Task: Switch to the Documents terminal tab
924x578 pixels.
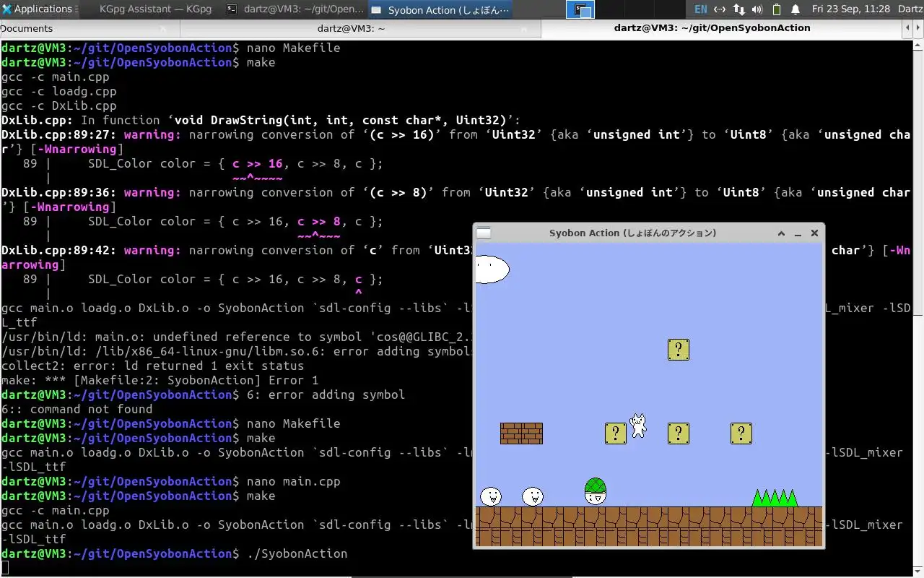Action: [x=90, y=28]
